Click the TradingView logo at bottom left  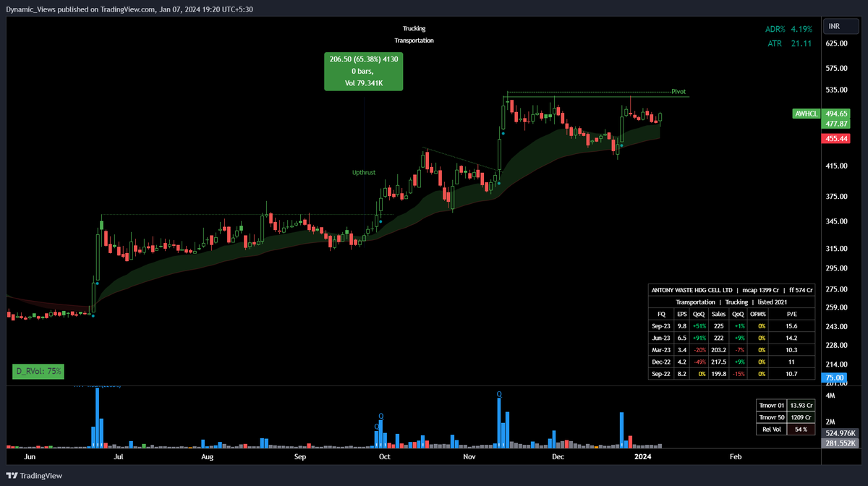point(35,476)
